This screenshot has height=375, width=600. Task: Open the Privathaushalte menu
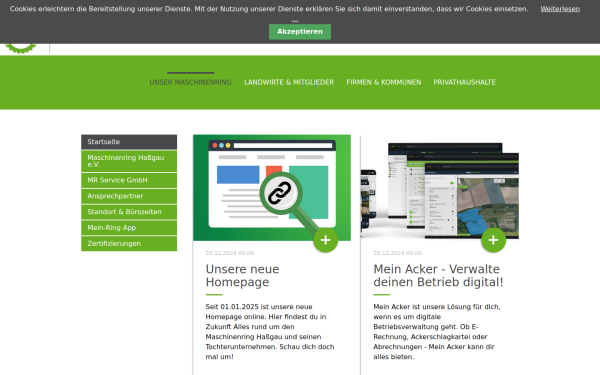tap(465, 82)
